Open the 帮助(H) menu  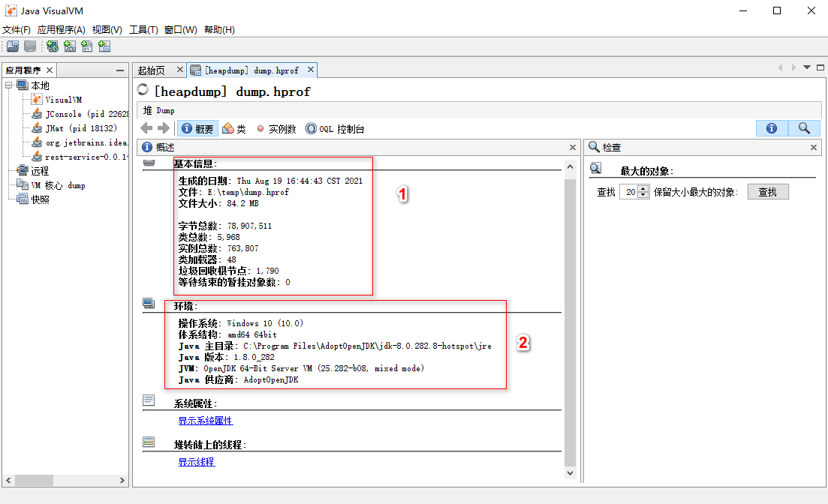coord(220,29)
